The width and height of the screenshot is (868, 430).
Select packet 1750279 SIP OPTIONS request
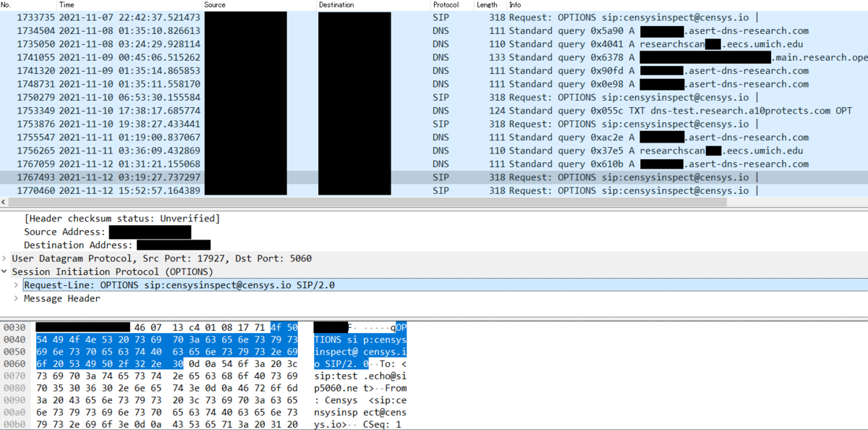tap(434, 97)
